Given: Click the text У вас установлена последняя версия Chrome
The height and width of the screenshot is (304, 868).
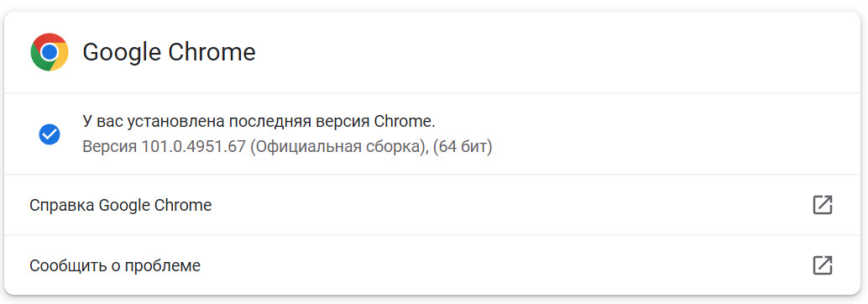Looking at the screenshot, I should (259, 122).
